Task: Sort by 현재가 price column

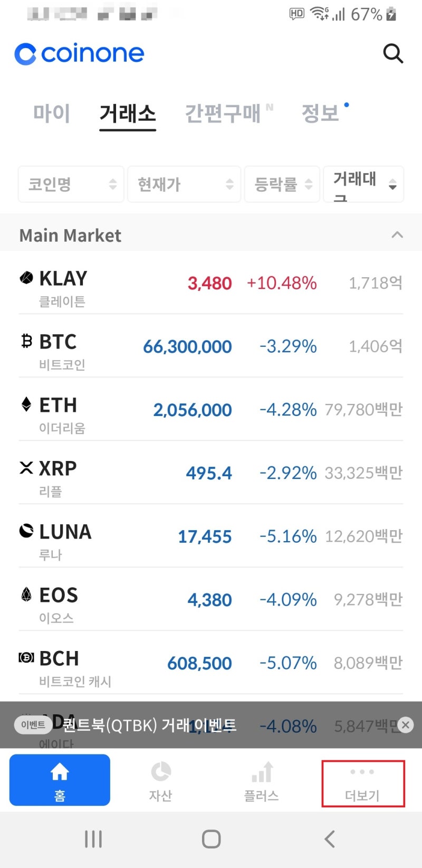Action: pyautogui.click(x=184, y=184)
